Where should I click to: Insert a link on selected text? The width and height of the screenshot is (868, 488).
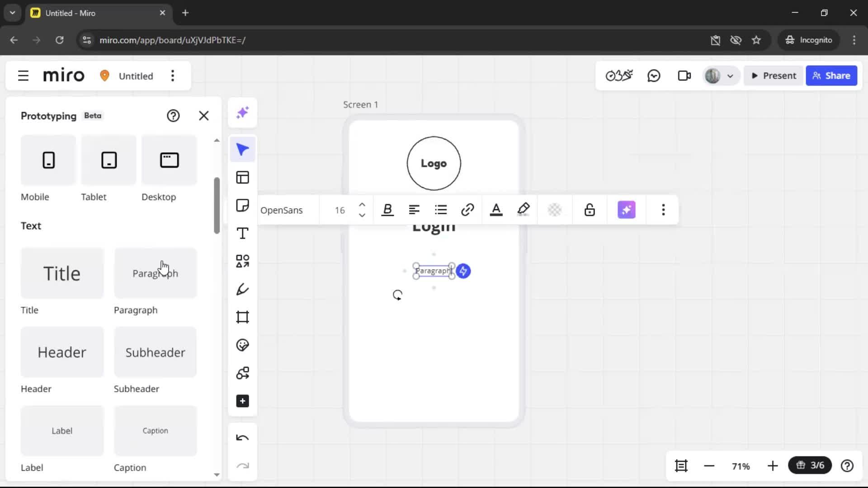pos(467,210)
